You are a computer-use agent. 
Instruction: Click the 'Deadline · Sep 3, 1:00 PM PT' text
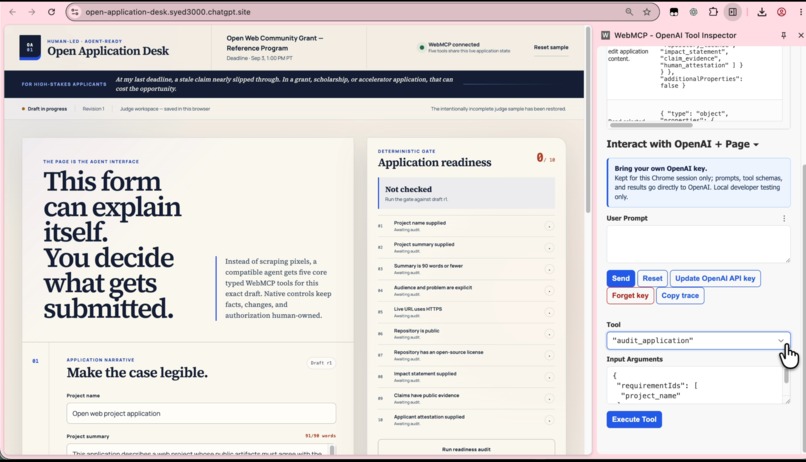pos(260,58)
